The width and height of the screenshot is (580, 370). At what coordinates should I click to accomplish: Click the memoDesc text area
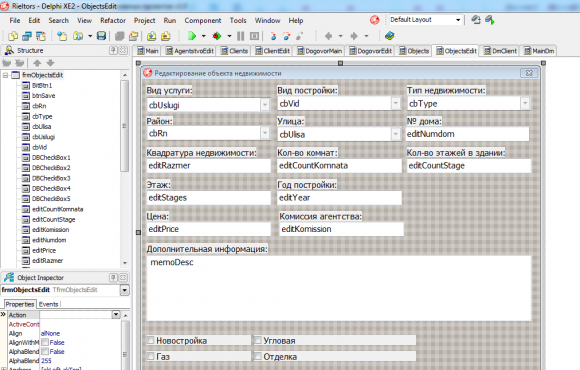pos(339,288)
